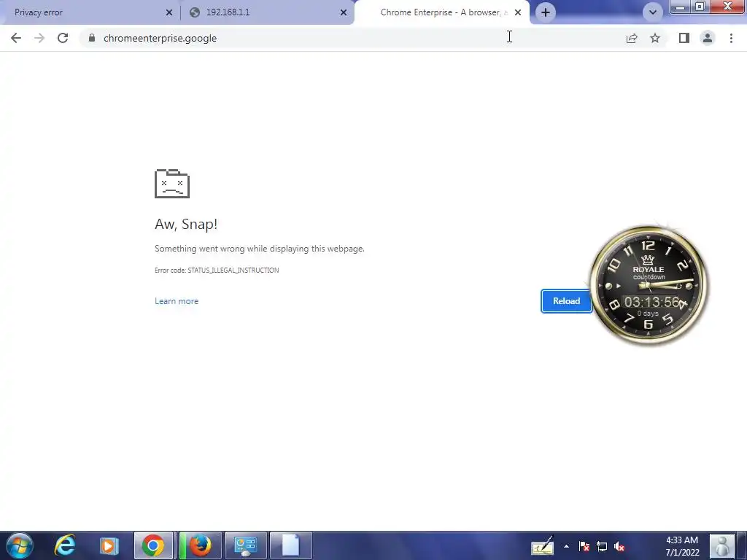747x560 pixels.
Task: Open a new tab with plus button
Action: [x=546, y=12]
